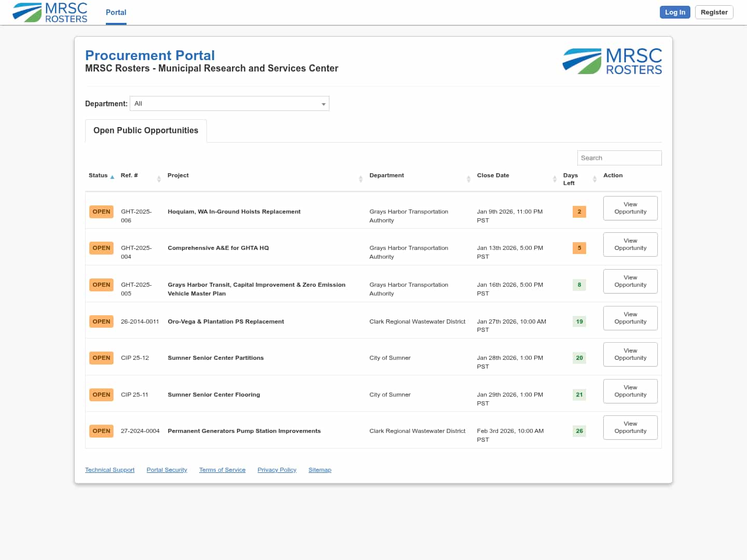
Task: Click the Register button
Action: [x=714, y=12]
